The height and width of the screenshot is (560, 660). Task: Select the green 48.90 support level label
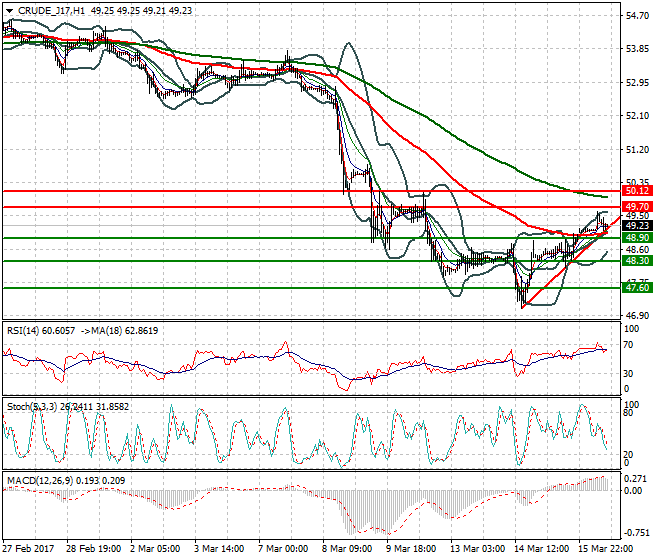[x=636, y=238]
